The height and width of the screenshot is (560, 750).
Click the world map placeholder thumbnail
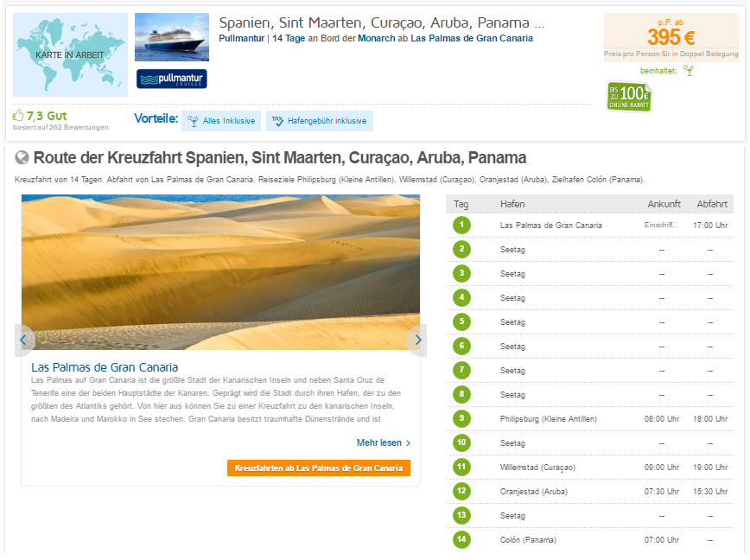tap(70, 54)
